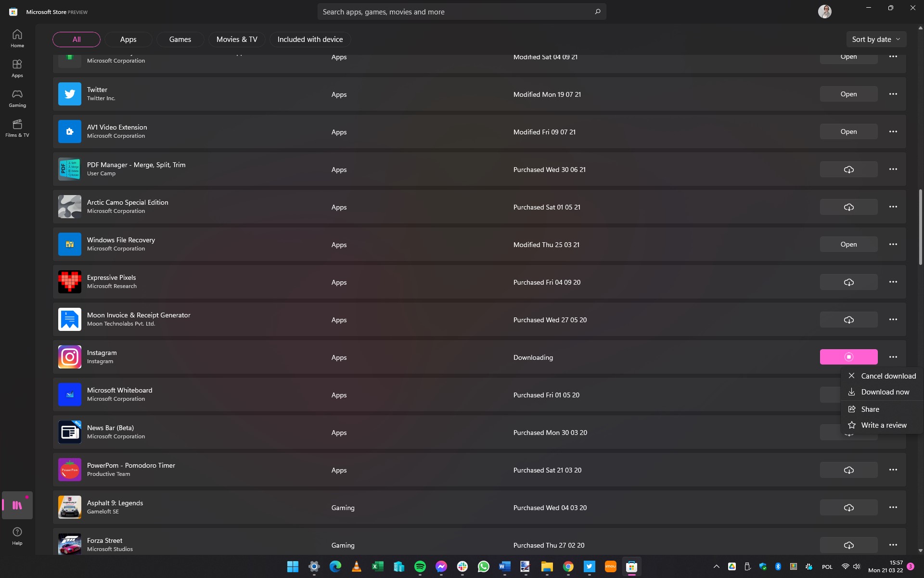Open the Home section in sidebar
This screenshot has height=578, width=924.
(17, 39)
